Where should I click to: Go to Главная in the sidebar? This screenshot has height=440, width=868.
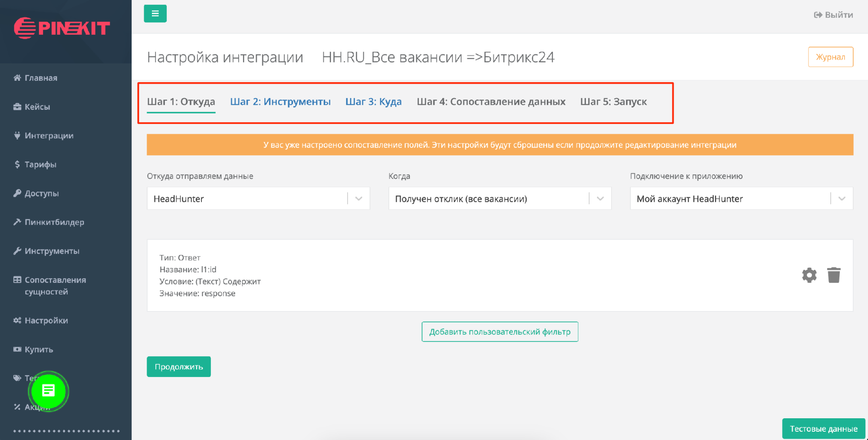coord(41,78)
